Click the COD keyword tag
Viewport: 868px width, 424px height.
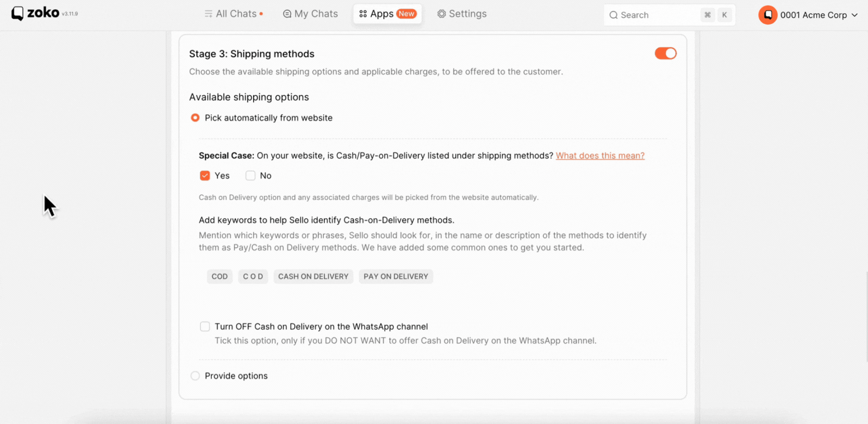point(219,277)
